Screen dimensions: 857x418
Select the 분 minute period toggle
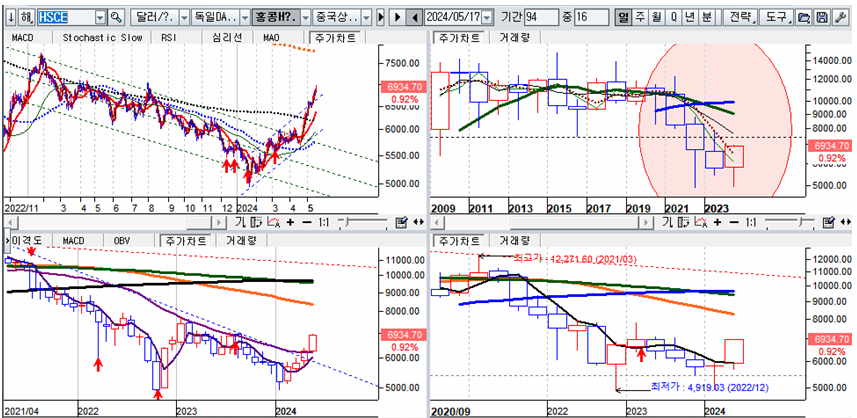tap(707, 17)
